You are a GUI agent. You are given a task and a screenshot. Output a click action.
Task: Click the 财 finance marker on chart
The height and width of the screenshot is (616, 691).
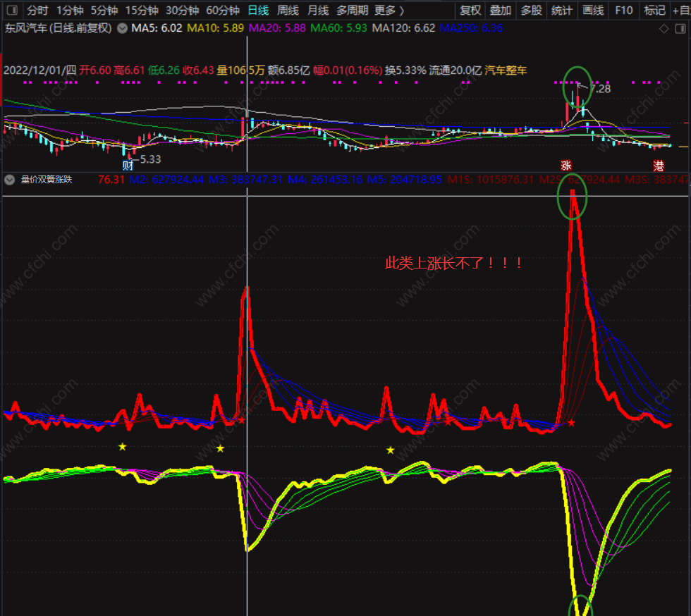tap(128, 166)
